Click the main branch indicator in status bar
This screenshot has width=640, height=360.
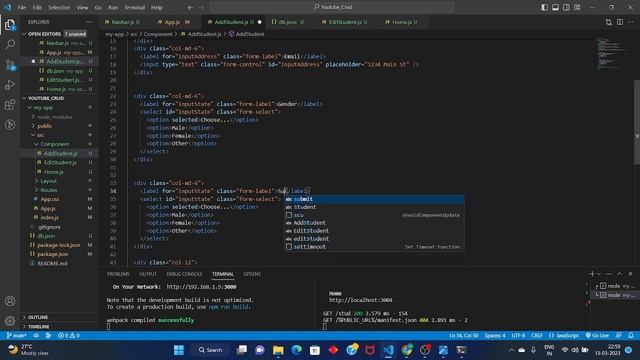[17, 335]
